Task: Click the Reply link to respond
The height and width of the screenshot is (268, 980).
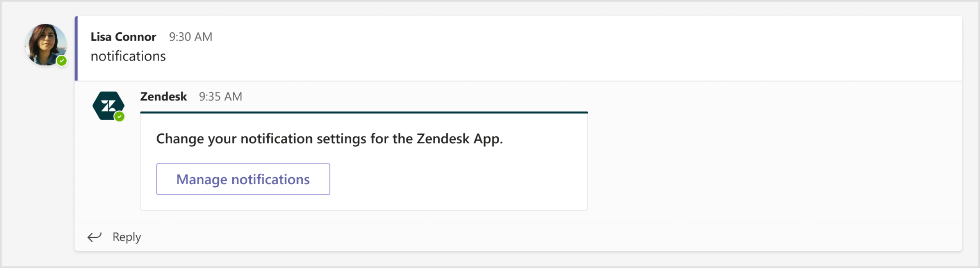Action: point(126,237)
